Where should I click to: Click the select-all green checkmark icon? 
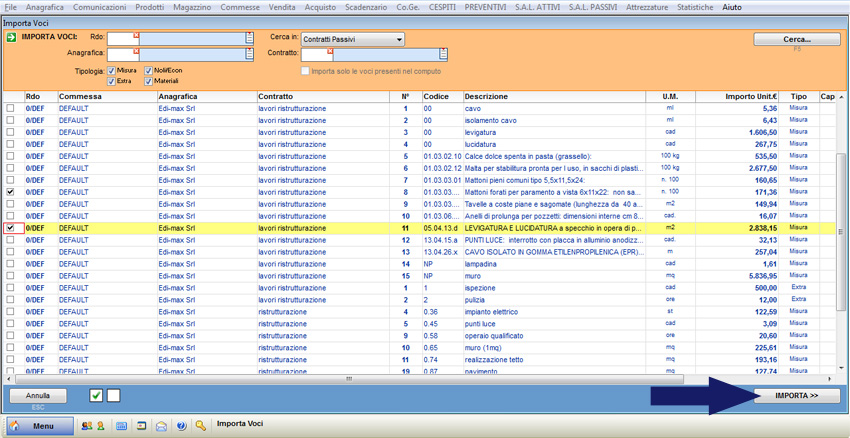[96, 396]
